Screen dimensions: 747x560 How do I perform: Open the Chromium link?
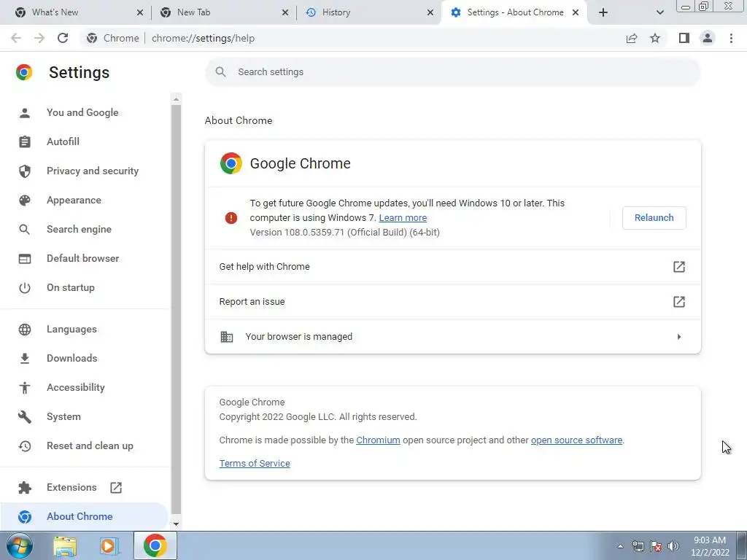point(378,440)
